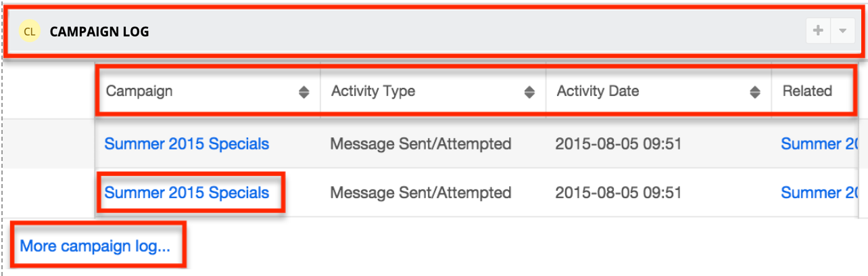Click the sort arrows in Activity Date column
The height and width of the screenshot is (276, 868).
[755, 92]
